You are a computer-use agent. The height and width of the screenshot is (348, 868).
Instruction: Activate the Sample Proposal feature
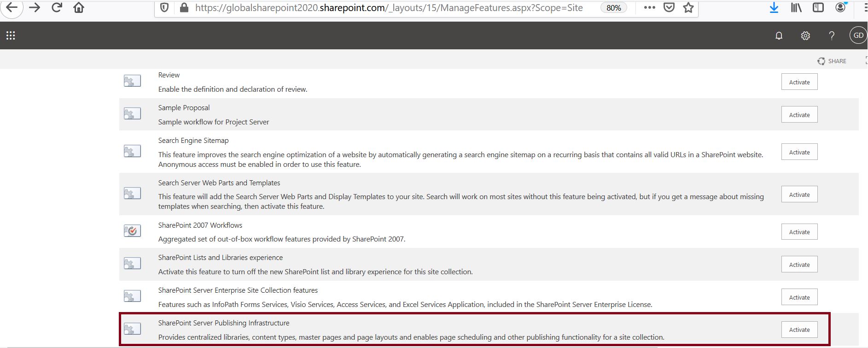[x=799, y=115]
